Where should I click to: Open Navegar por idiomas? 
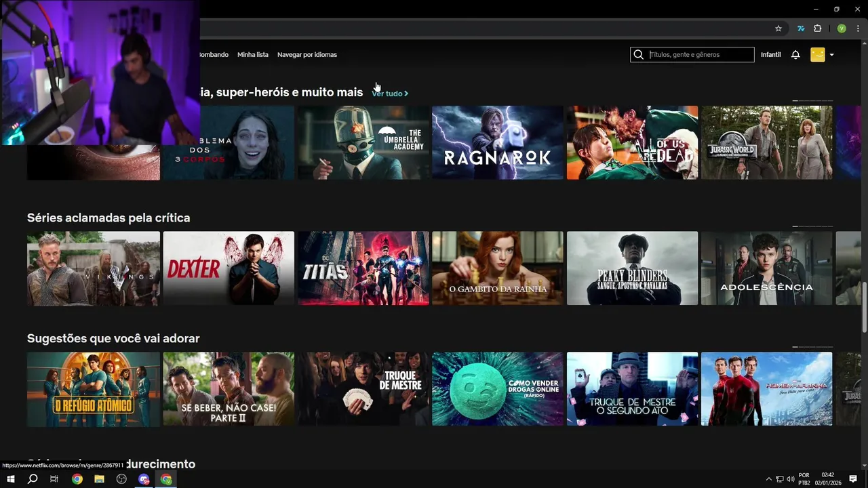click(x=307, y=55)
